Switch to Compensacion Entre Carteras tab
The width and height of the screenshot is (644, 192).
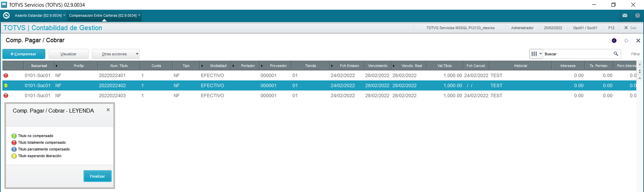coord(103,15)
